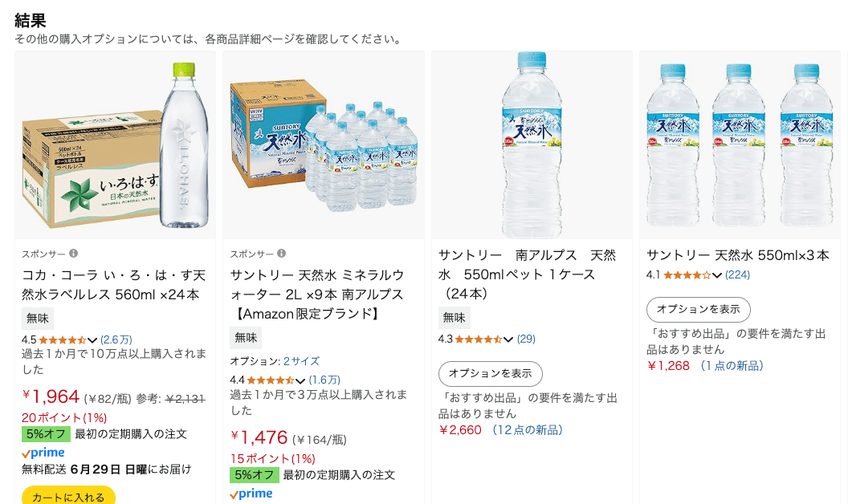848x504 pixels.
Task: Click the 南アルプス single bottle image
Action: click(532, 144)
